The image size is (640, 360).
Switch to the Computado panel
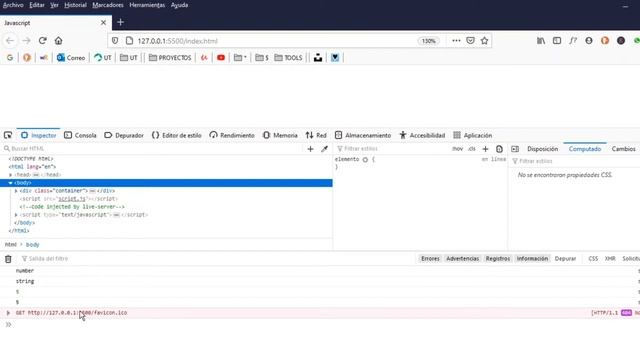click(x=585, y=149)
